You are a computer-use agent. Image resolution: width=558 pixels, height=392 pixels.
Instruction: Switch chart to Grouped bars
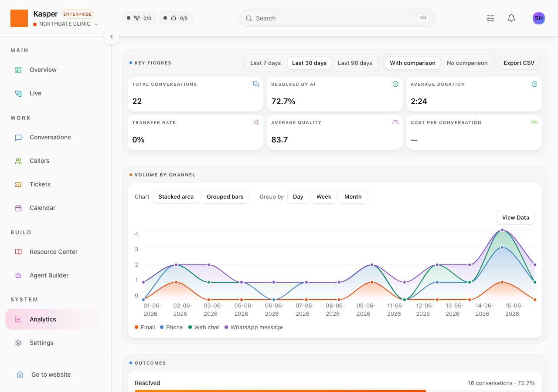tap(225, 197)
